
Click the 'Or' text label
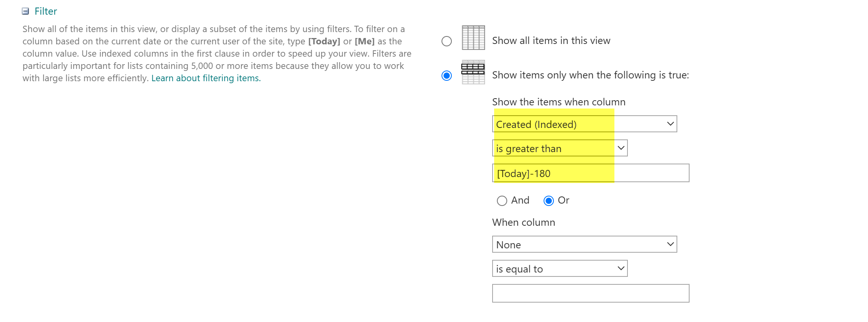563,200
